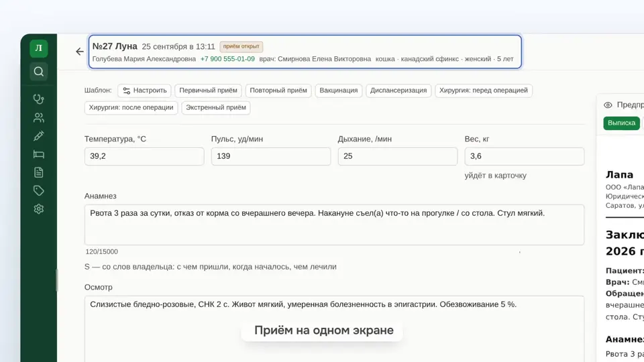Open appointments via stethoscope sidebar icon
Image resolution: width=644 pixels, height=362 pixels.
point(39,99)
